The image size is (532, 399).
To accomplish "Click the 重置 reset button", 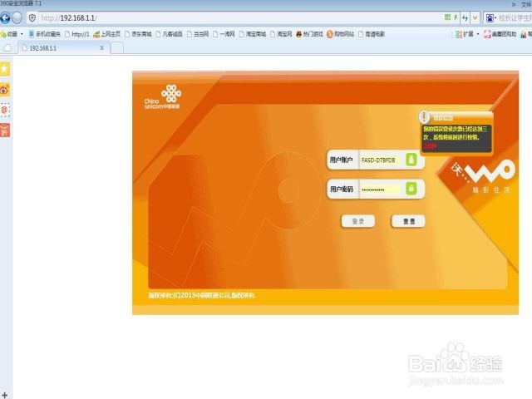I will tap(408, 221).
